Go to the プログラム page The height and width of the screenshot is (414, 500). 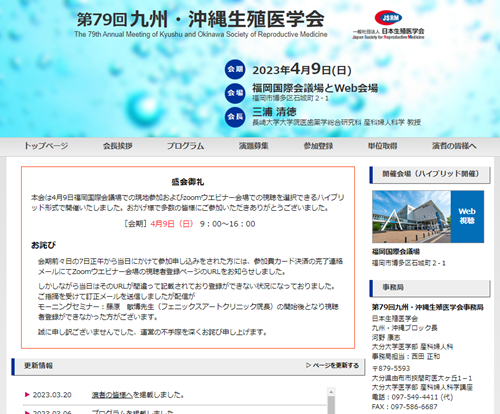point(185,146)
